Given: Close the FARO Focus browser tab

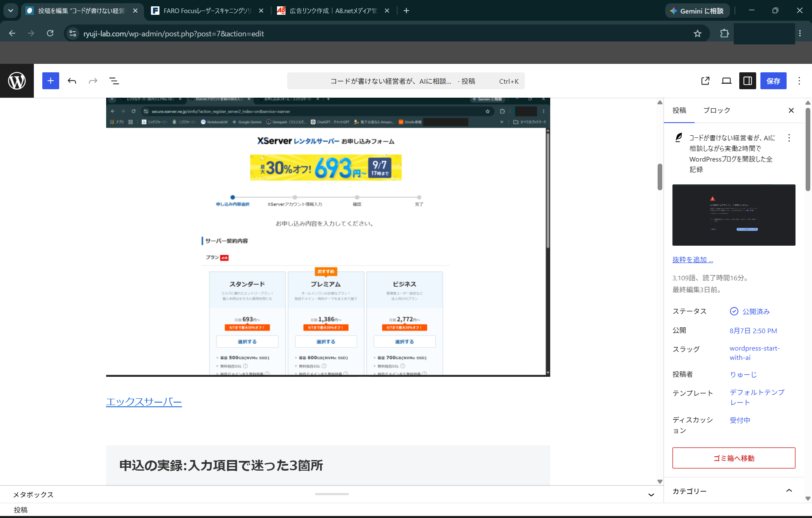Looking at the screenshot, I should [x=261, y=11].
